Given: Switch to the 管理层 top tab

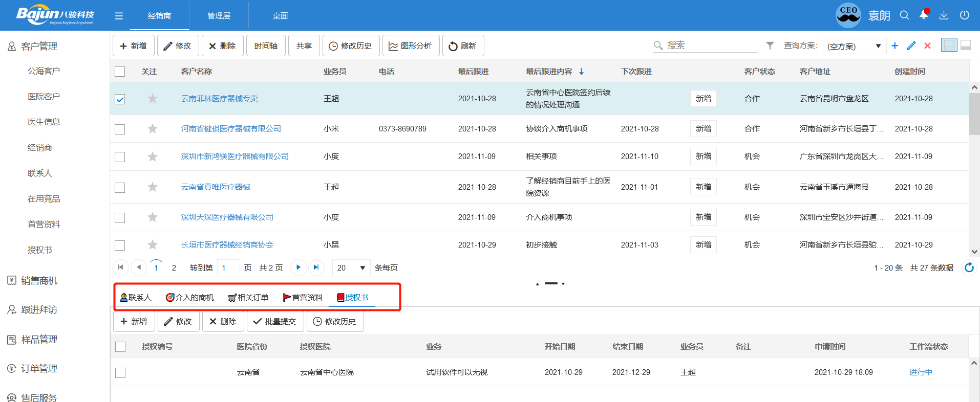Looking at the screenshot, I should [219, 16].
